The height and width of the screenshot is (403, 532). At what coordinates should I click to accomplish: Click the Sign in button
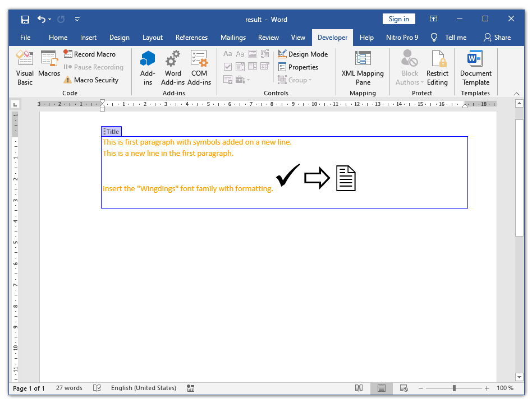click(x=398, y=18)
